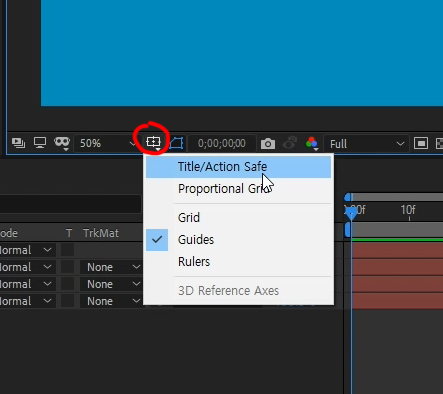Select the second red layer bar in timeline
Viewport: 443px width, 394px height.
(x=397, y=267)
